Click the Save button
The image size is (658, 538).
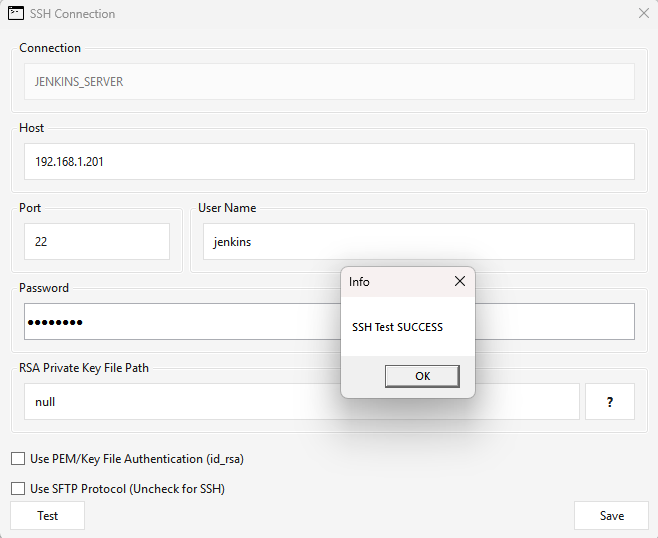click(611, 515)
